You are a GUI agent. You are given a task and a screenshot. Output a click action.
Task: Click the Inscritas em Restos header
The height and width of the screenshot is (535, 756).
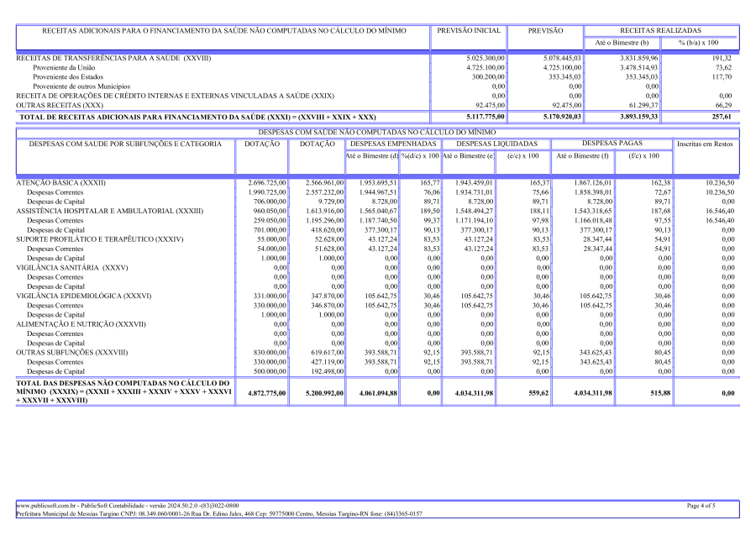point(705,144)
